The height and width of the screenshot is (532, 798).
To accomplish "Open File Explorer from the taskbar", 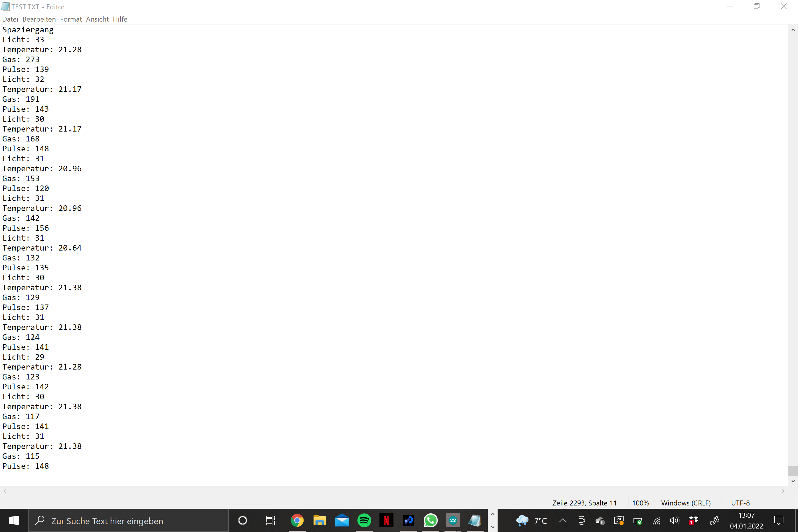I will (319, 520).
